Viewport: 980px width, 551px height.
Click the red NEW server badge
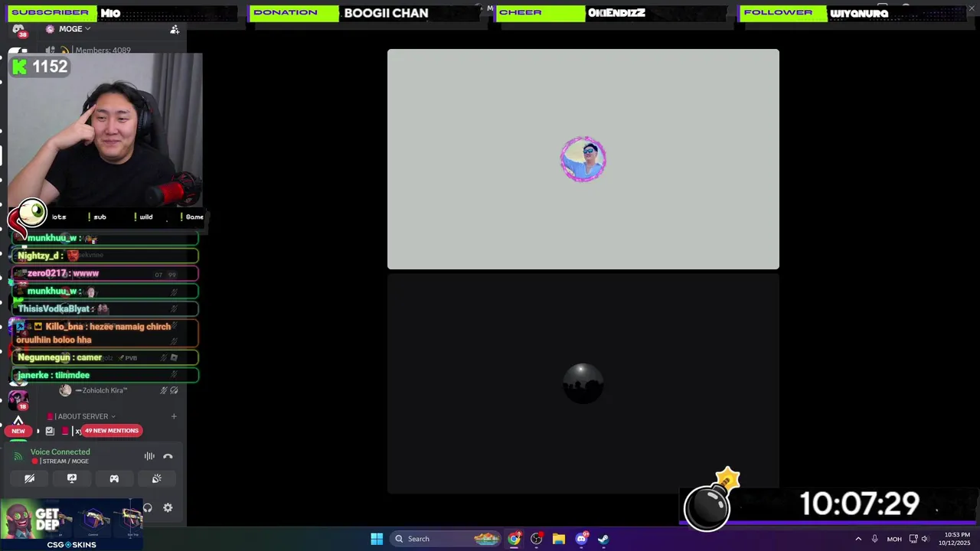[x=18, y=431]
